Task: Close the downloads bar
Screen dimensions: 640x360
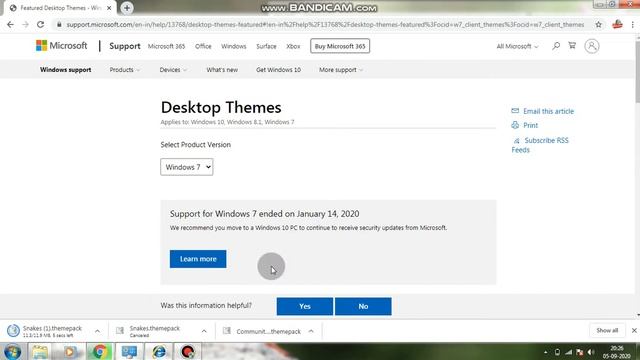Action: pyautogui.click(x=634, y=330)
